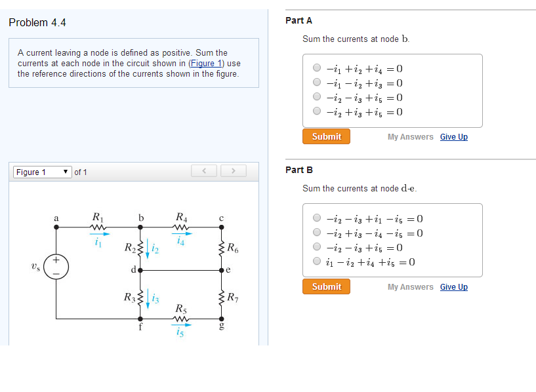Submit the Part B answer

point(325,286)
